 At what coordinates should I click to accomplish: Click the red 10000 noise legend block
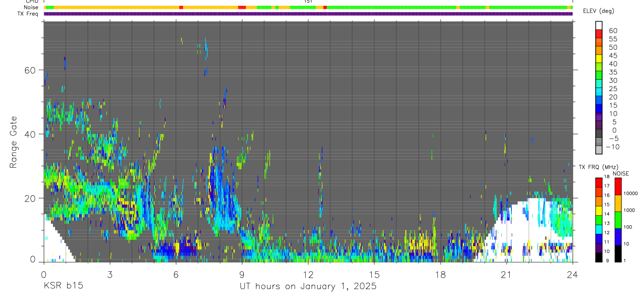(618, 186)
